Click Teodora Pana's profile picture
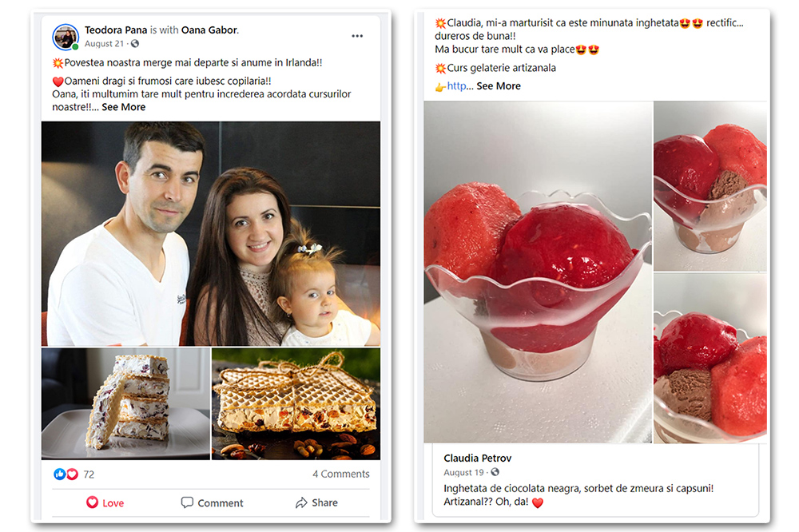This screenshot has width=799, height=532. (x=66, y=38)
